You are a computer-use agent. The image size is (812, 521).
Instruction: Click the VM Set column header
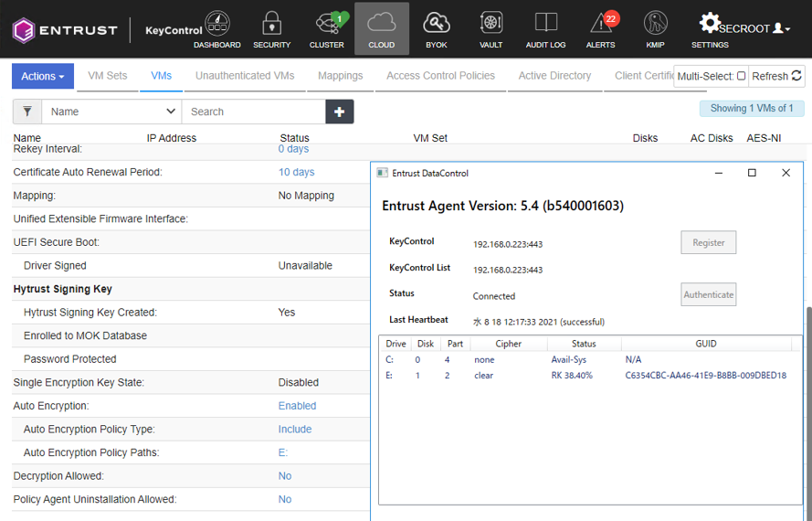click(430, 138)
